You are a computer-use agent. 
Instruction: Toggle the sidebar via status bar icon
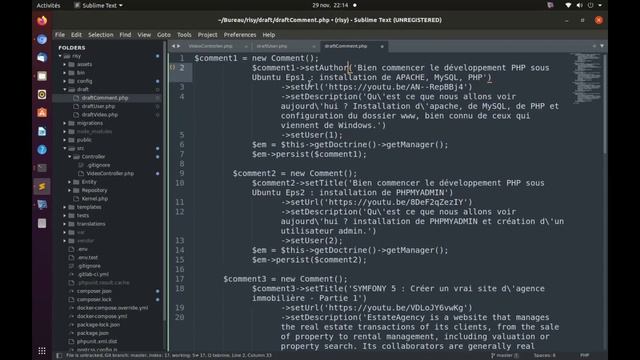59,356
